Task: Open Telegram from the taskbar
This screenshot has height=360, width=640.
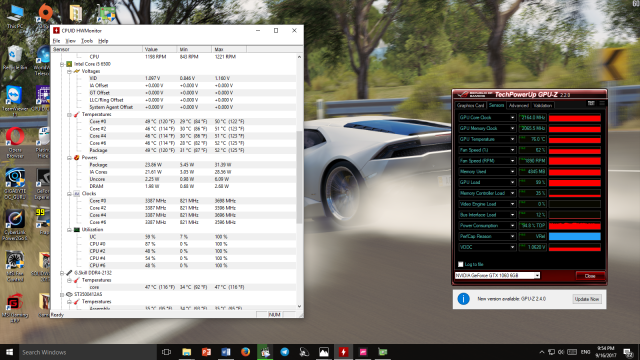Action: 284,352
